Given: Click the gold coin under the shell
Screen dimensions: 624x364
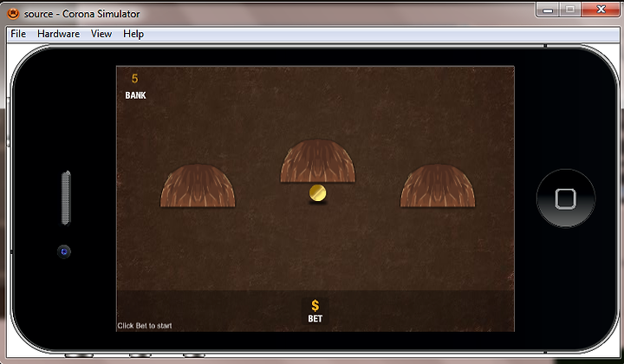Looking at the screenshot, I should tap(317, 193).
